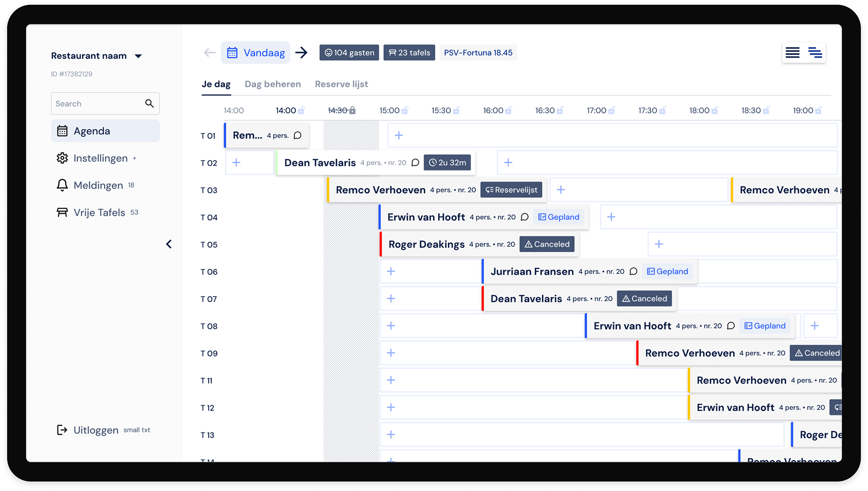Switch to staggered timeline view icon
The image size is (868, 491).
click(x=815, y=52)
